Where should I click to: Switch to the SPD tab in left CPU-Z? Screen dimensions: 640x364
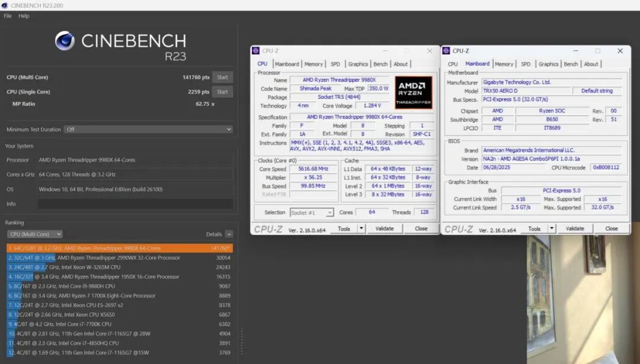(x=335, y=63)
